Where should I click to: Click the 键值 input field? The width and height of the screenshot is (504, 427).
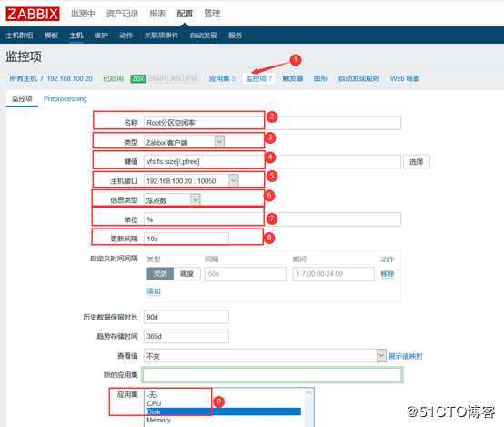[x=272, y=161]
